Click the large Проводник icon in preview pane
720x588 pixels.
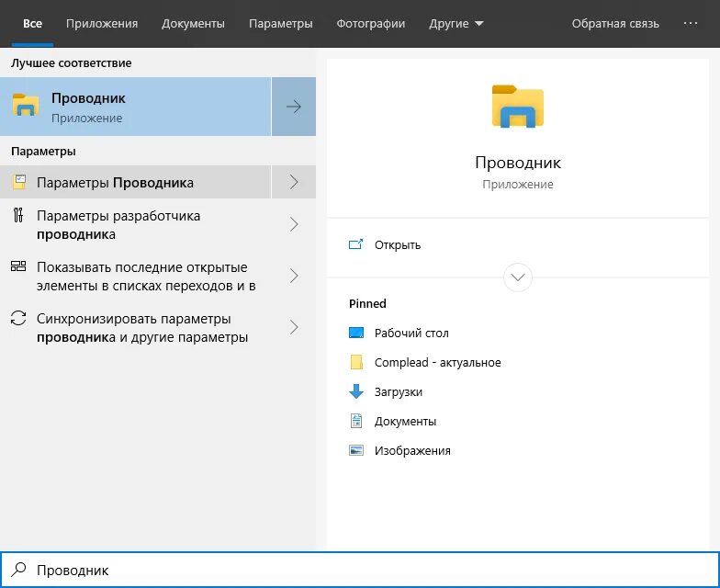[518, 107]
